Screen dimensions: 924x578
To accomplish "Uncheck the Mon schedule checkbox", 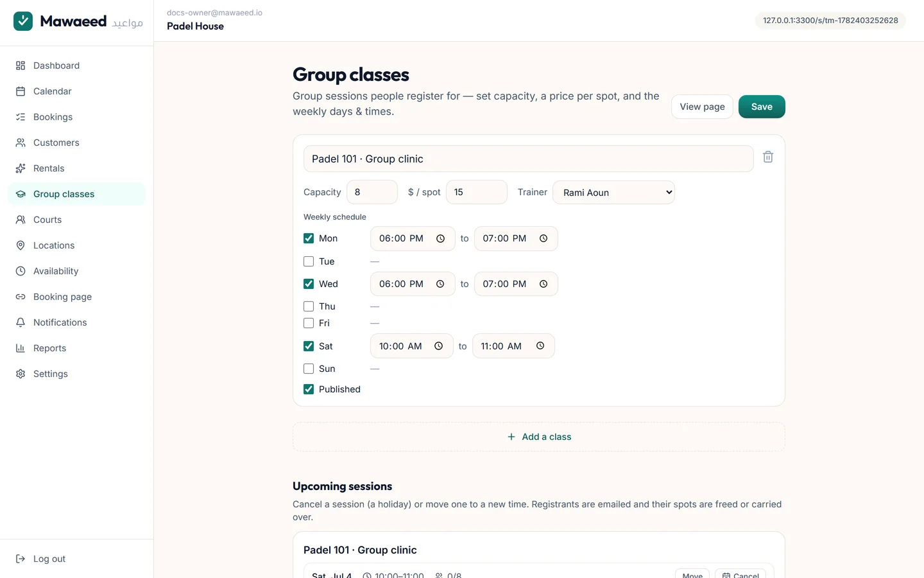I will point(309,238).
